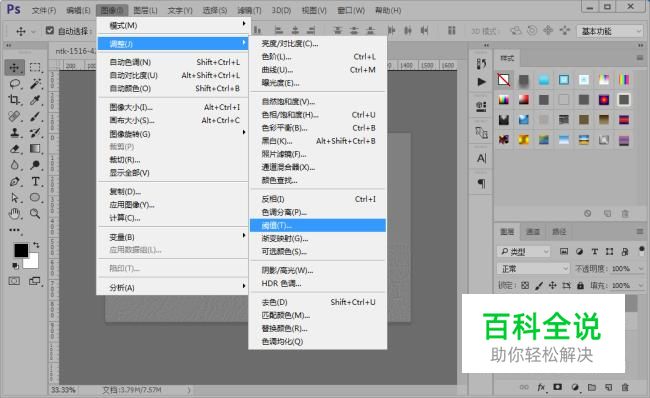Swap foreground and background colors
Screen dimensions: 650x398
click(36, 245)
